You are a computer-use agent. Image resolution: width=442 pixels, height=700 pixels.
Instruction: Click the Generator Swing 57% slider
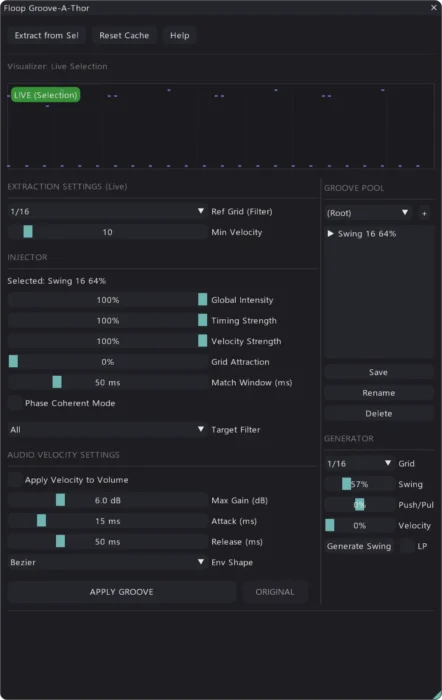(x=359, y=484)
